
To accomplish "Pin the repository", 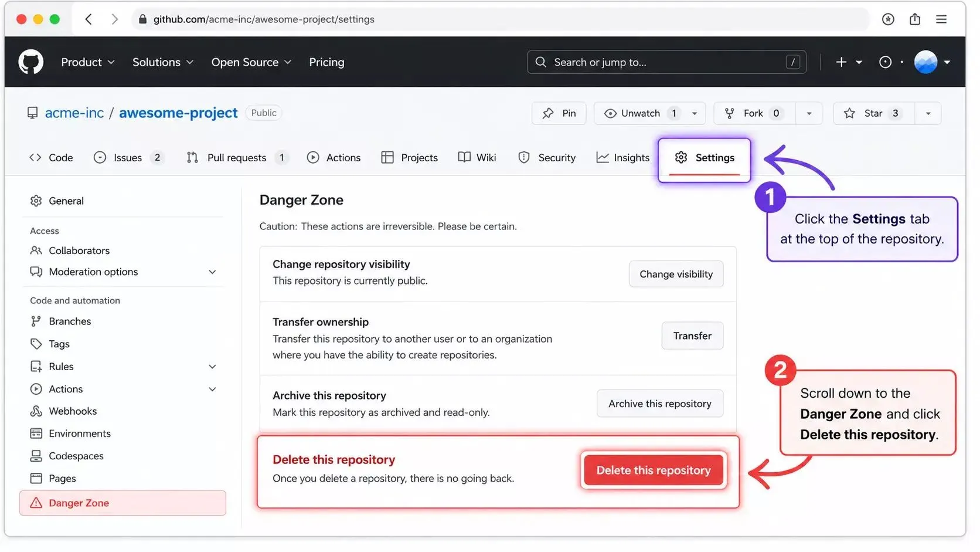I will 559,113.
